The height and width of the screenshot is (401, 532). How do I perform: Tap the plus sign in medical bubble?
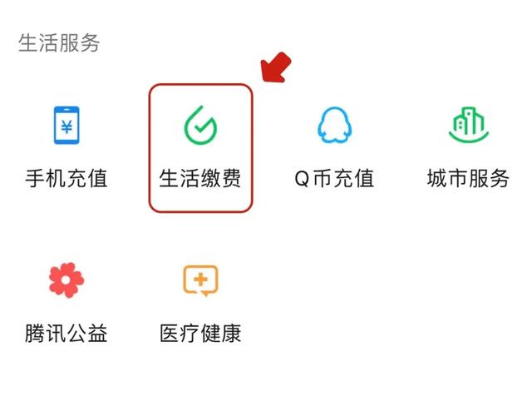[200, 280]
